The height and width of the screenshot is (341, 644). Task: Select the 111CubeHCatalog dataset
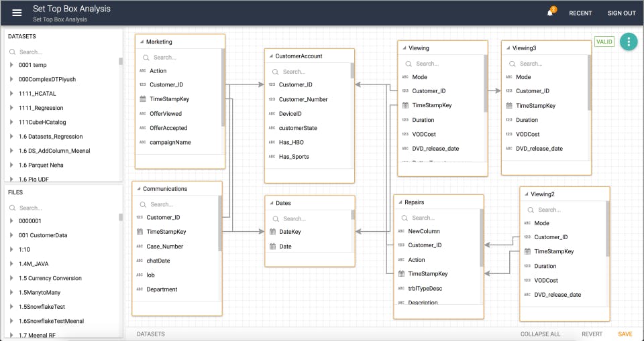[42, 123]
